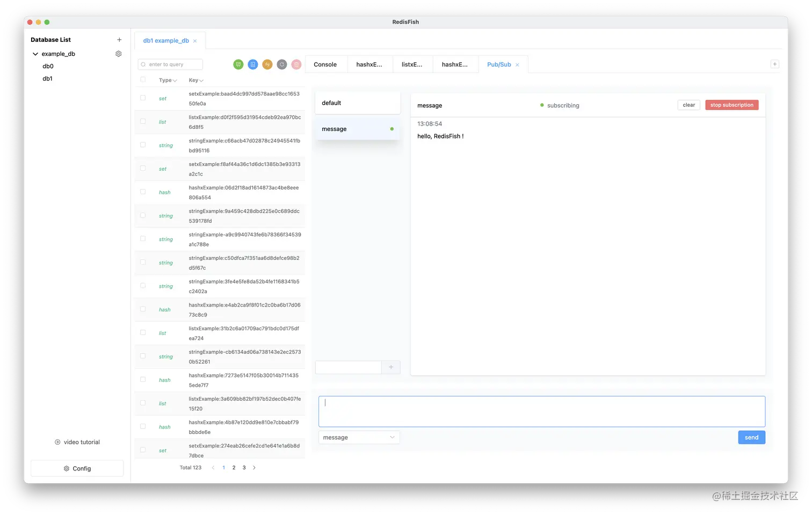Open key stringExample:3fe4e5fe8da52b

[244, 286]
